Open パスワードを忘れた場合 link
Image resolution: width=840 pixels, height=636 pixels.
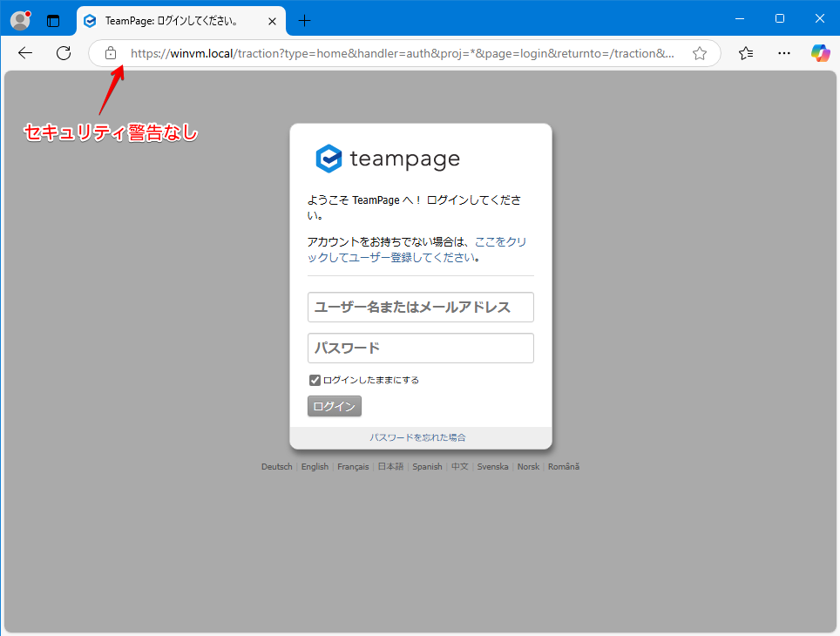[418, 437]
